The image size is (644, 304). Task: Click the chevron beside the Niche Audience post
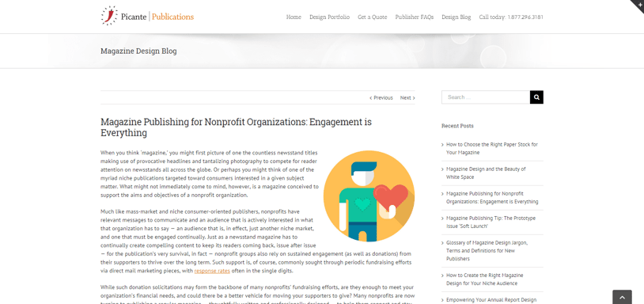coord(443,275)
